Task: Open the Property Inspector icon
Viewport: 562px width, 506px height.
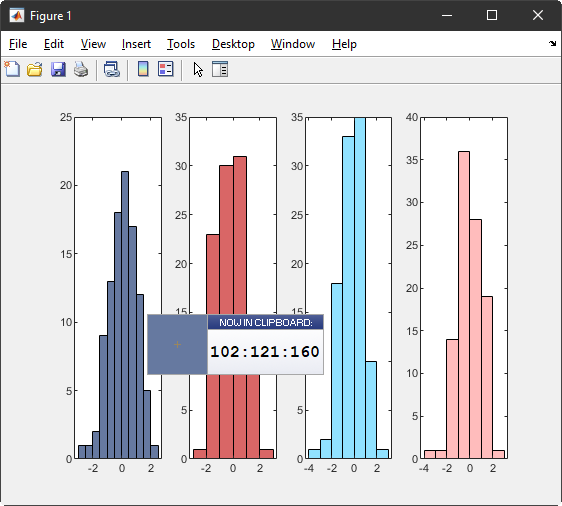Action: click(220, 69)
